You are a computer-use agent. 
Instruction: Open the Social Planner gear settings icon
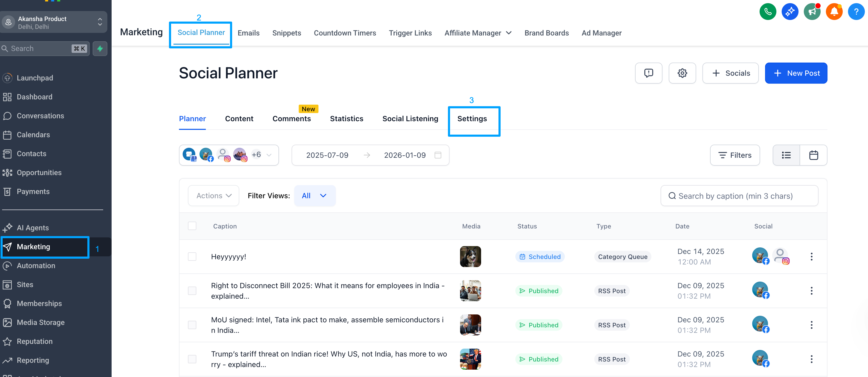pos(682,73)
